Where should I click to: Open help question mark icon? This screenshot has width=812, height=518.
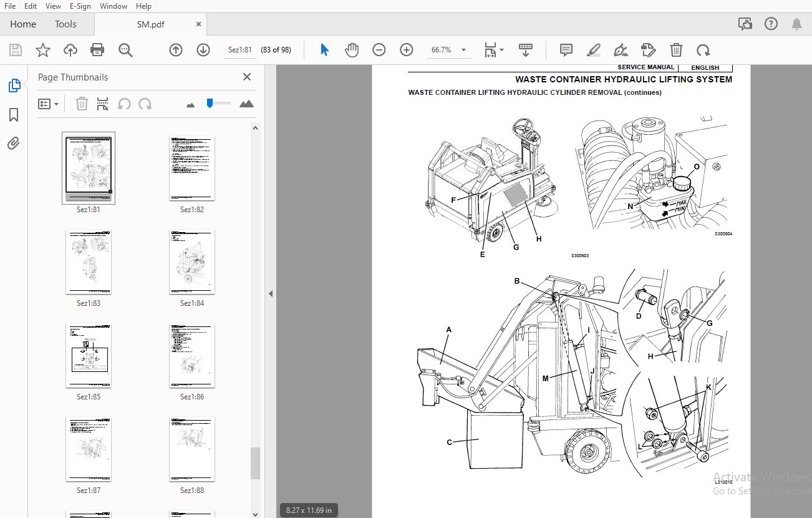[x=771, y=24]
